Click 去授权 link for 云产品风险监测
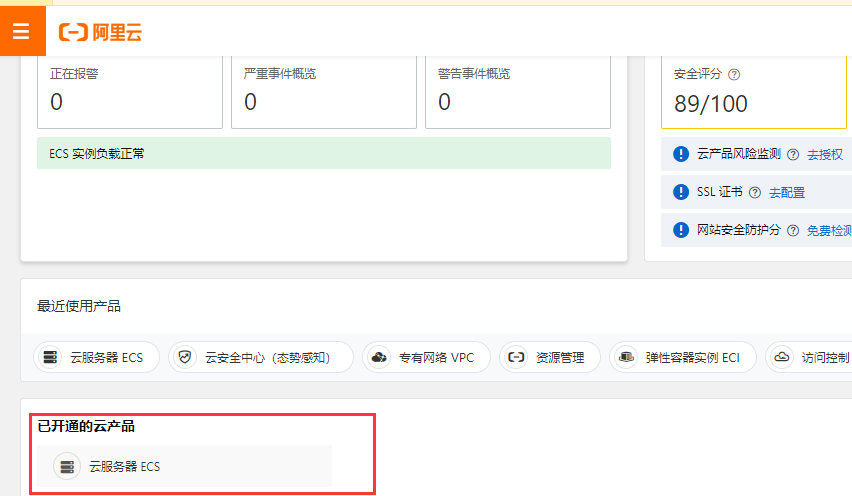 point(825,155)
